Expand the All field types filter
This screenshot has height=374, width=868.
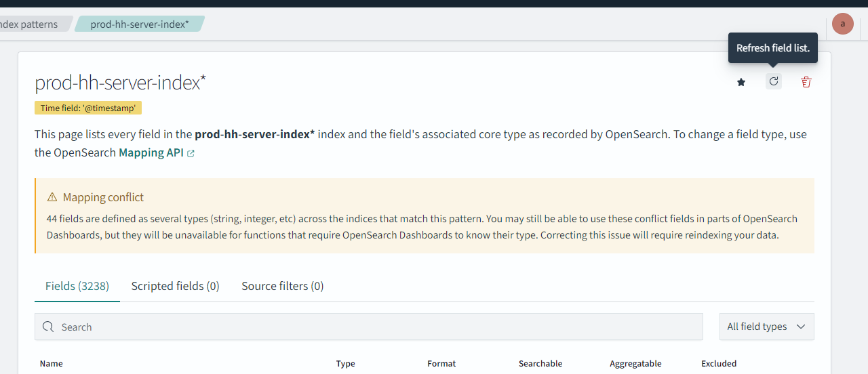(x=766, y=327)
